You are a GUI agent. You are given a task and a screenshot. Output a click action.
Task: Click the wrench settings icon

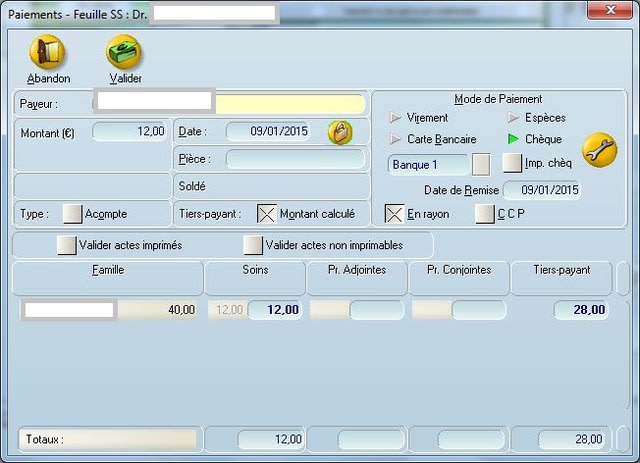[x=599, y=150]
